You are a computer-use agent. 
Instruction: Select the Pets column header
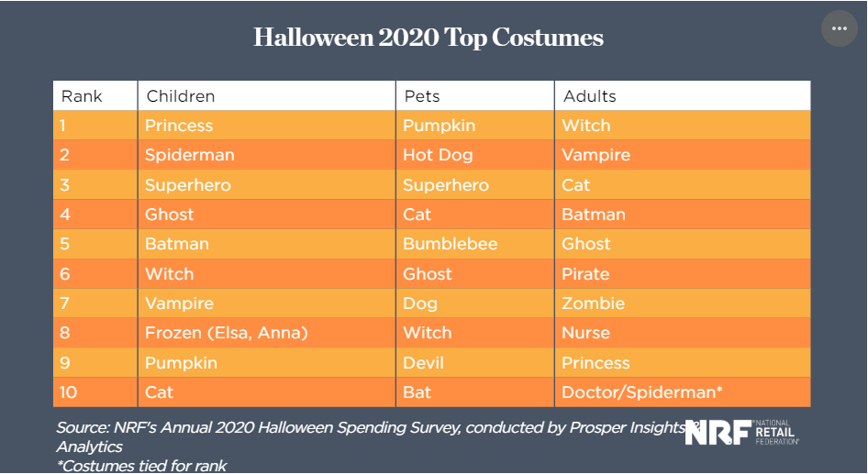(420, 96)
